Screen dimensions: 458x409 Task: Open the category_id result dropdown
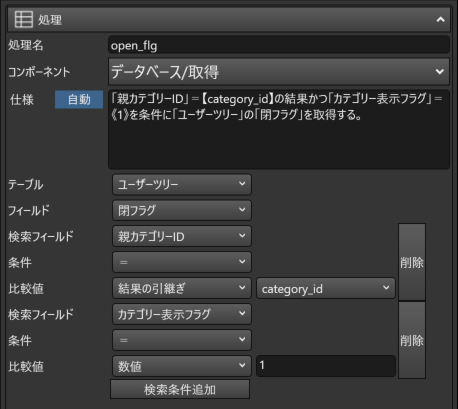click(x=326, y=289)
